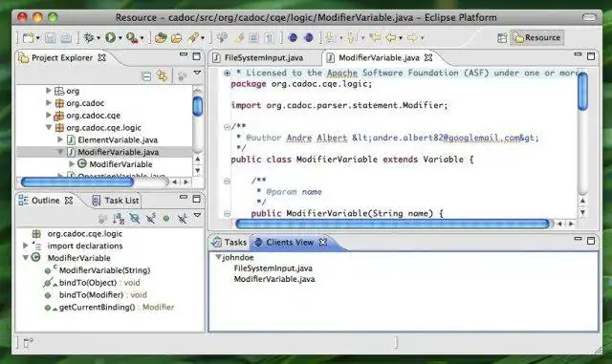This screenshot has height=364, width=612.
Task: Switch to the Tasks tab
Action: 229,243
